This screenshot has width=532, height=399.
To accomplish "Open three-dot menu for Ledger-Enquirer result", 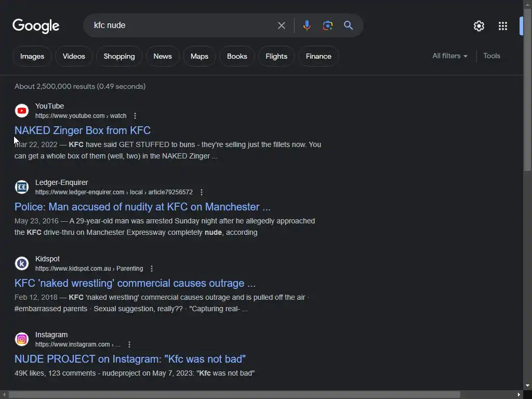I will [202, 192].
